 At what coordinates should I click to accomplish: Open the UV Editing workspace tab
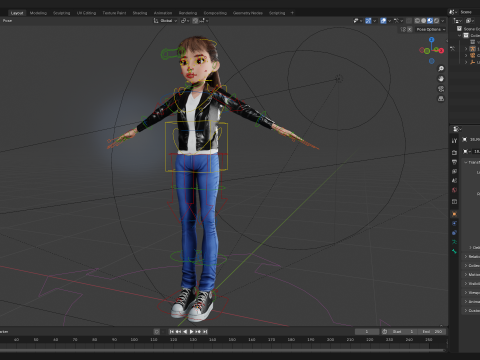(x=86, y=13)
